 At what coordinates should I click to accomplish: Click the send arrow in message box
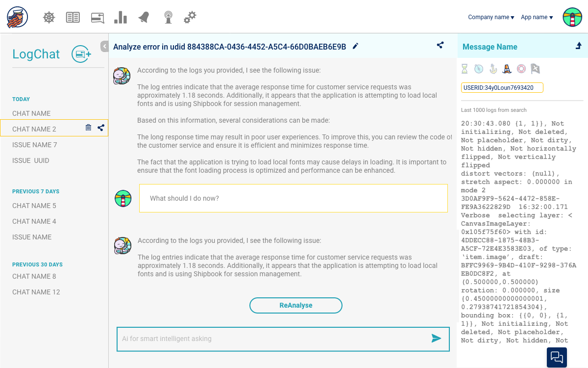click(436, 338)
